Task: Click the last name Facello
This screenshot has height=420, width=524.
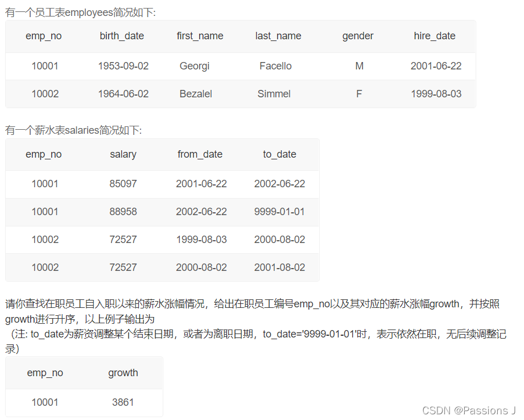Action: (275, 66)
